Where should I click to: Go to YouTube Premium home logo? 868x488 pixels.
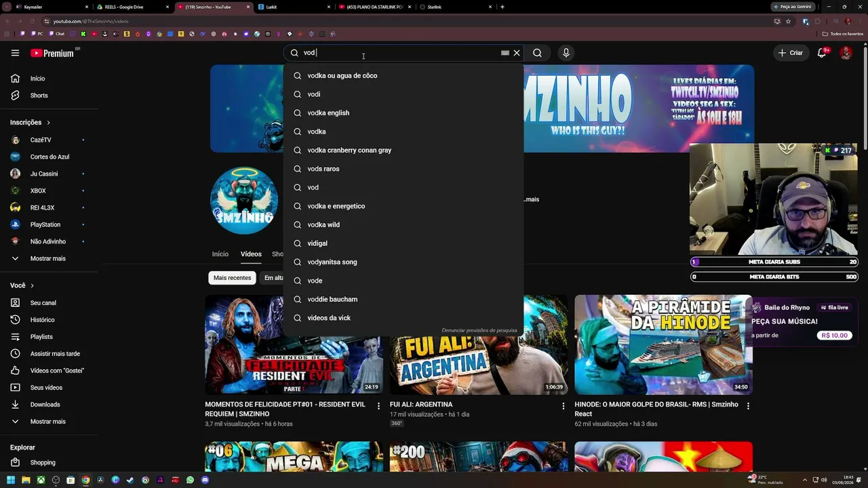(52, 53)
